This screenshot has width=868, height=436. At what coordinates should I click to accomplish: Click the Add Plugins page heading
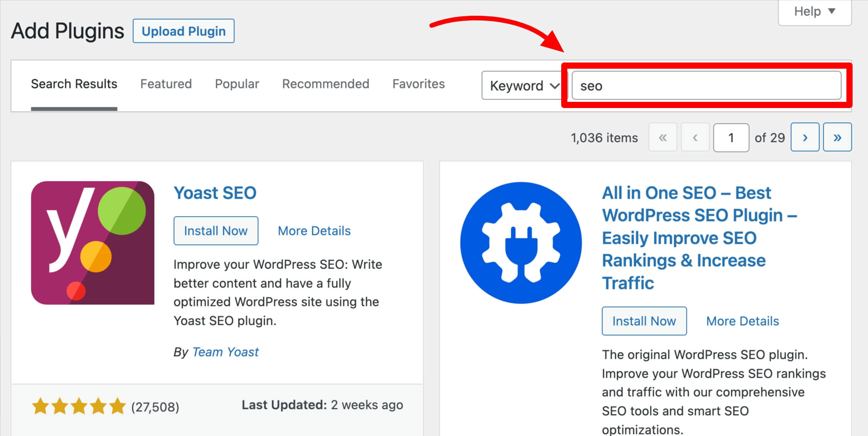(67, 31)
